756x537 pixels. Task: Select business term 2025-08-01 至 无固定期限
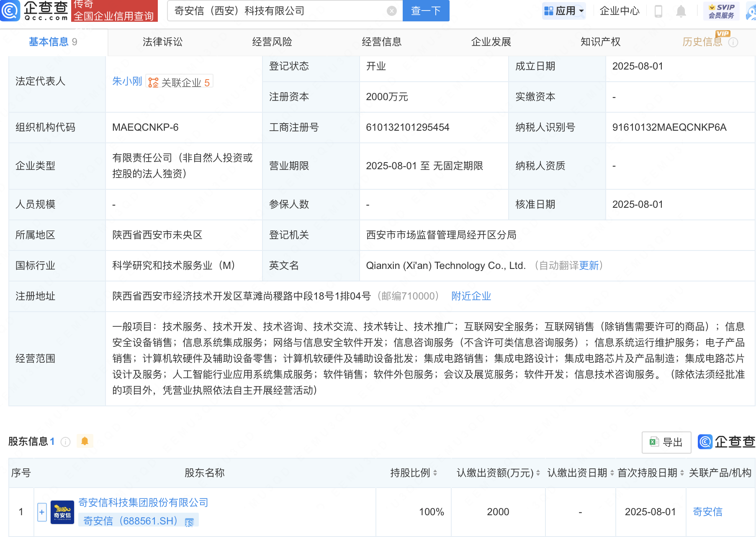[424, 166]
